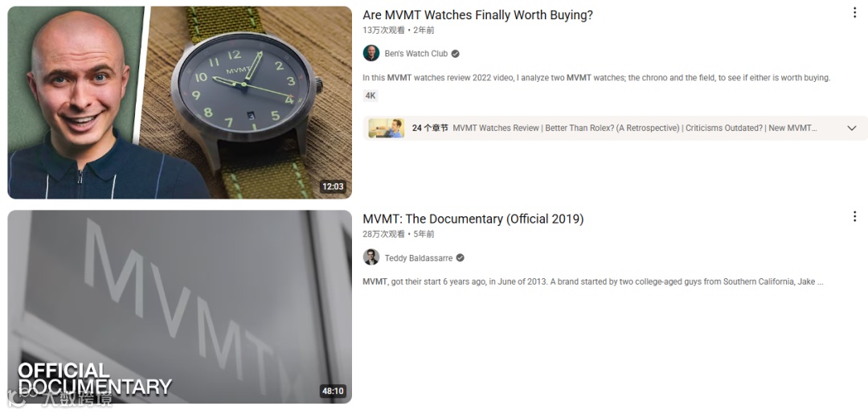Expand the 24 chapters chevron
Screen dimensions: 868x414
(x=852, y=129)
